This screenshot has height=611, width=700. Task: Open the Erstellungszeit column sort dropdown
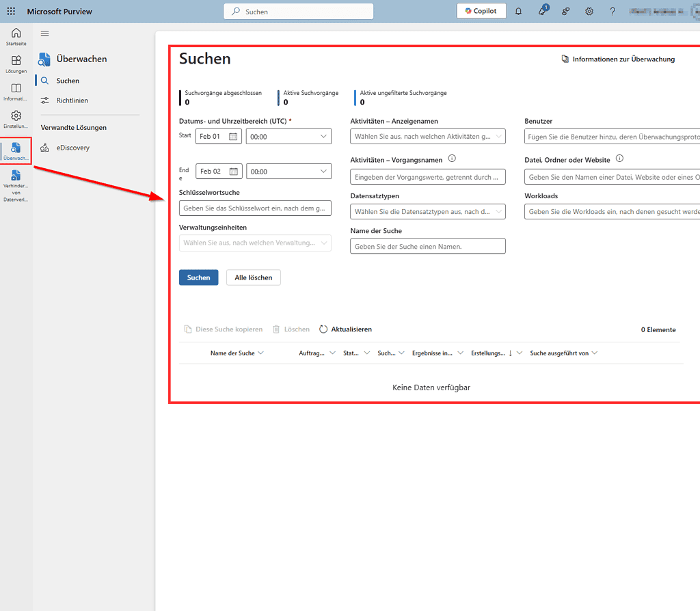pyautogui.click(x=519, y=353)
